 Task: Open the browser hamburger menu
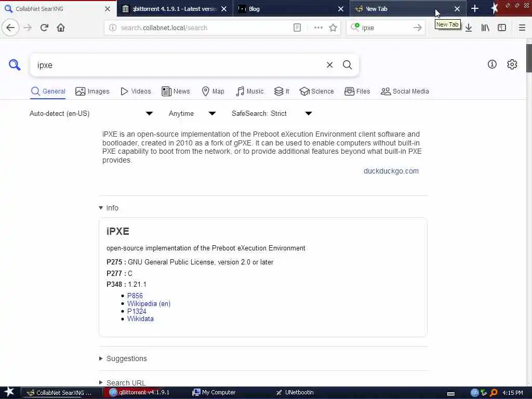pyautogui.click(x=522, y=28)
